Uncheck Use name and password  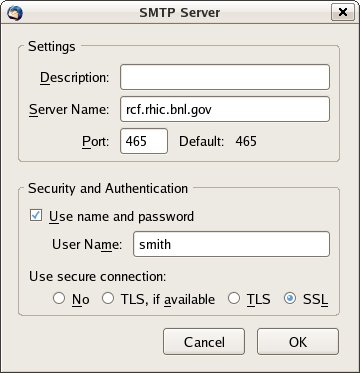click(36, 215)
